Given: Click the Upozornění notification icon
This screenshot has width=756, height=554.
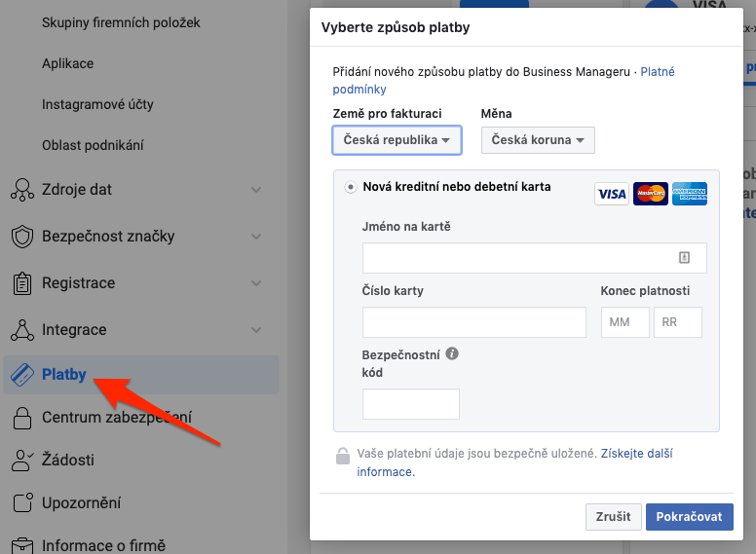Looking at the screenshot, I should click(21, 503).
